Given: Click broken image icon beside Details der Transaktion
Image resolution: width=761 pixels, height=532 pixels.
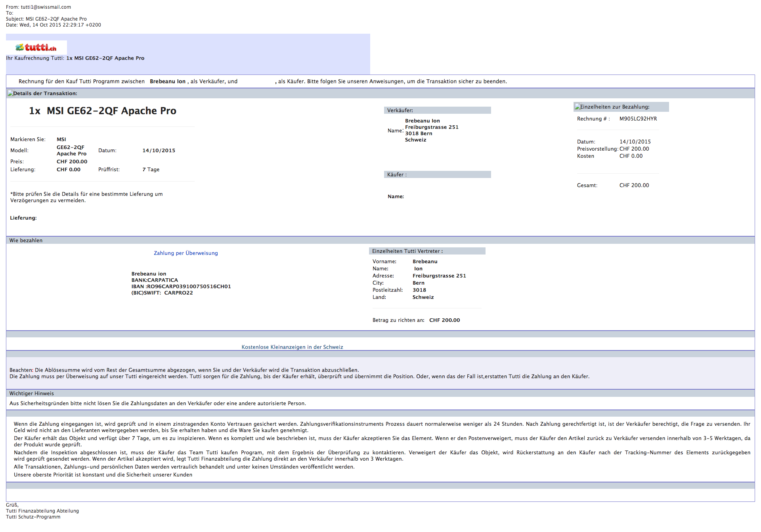Looking at the screenshot, I should point(10,94).
